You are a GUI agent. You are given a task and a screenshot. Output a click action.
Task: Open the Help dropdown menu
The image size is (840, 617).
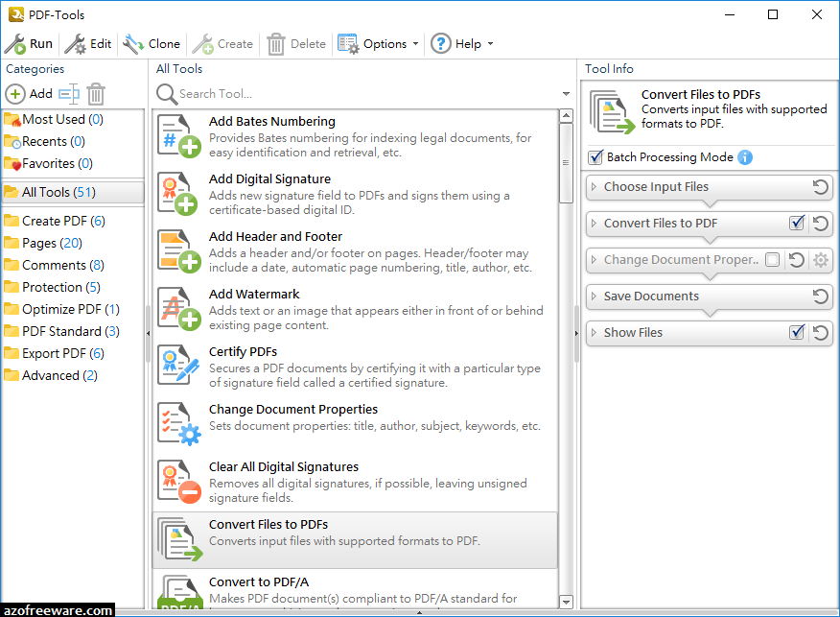coord(462,44)
